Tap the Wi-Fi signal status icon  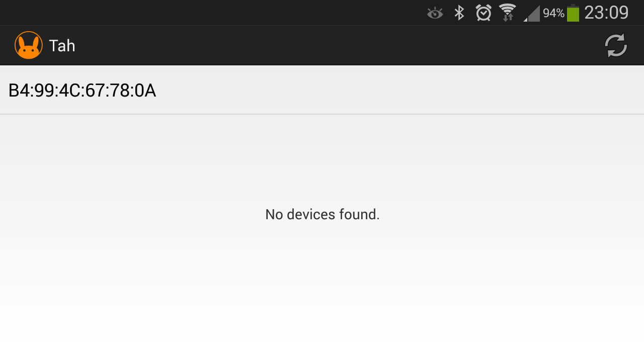pos(507,13)
